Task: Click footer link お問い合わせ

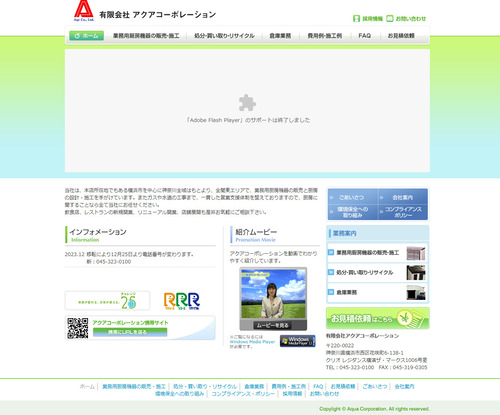Action: click(324, 394)
